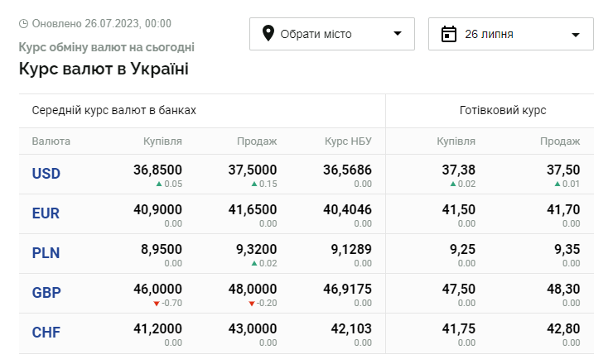Click USD bank buying rate 36,8500
This screenshot has height=364, width=613.
(157, 170)
